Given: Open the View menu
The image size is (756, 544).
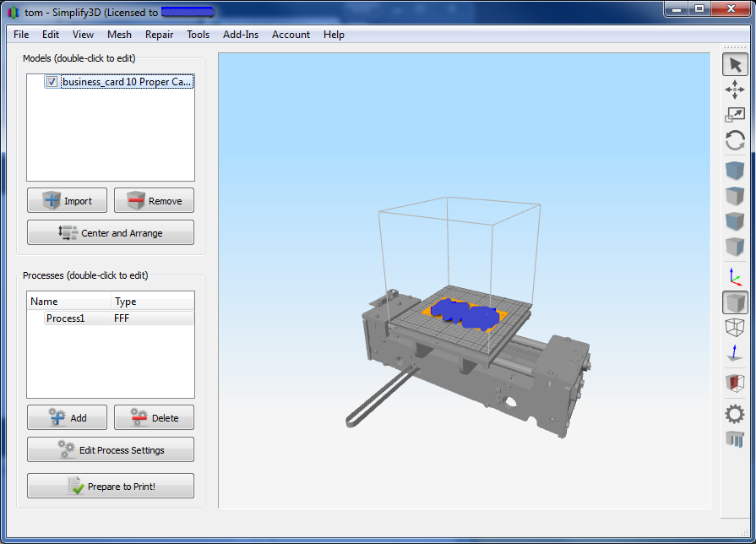Looking at the screenshot, I should click(83, 35).
